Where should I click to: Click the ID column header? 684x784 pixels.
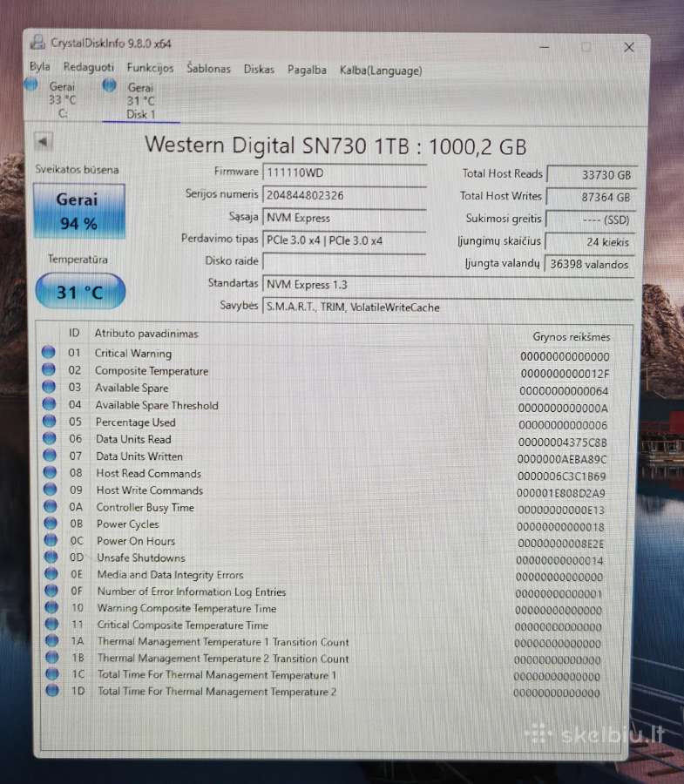click(74, 333)
